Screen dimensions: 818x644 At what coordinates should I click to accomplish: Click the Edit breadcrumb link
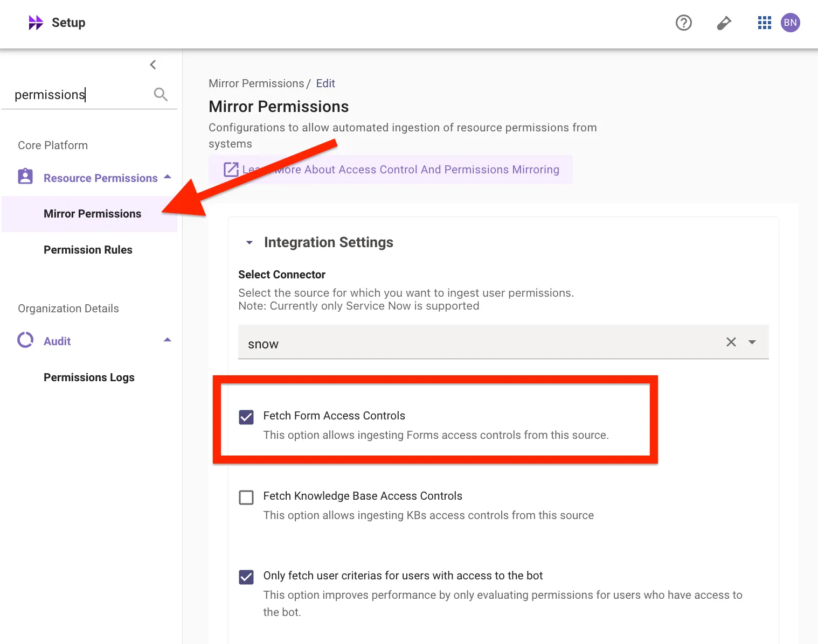325,83
